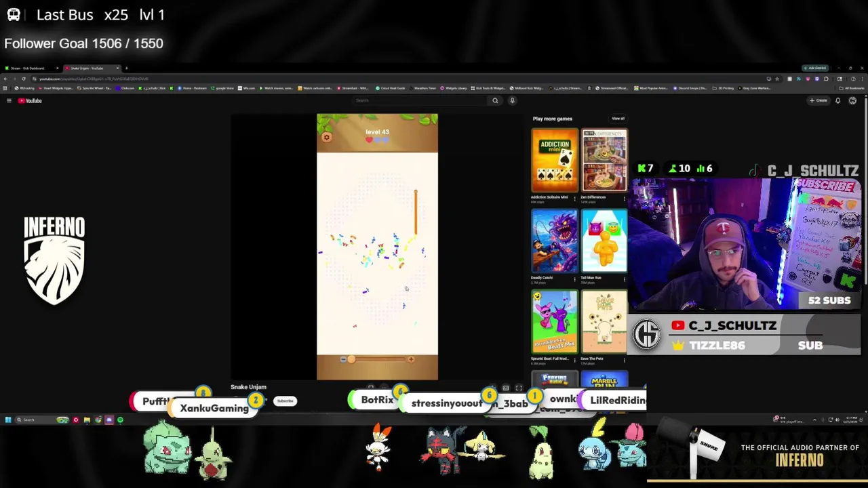
Task: Go to YouTube home via logo
Action: pos(31,100)
